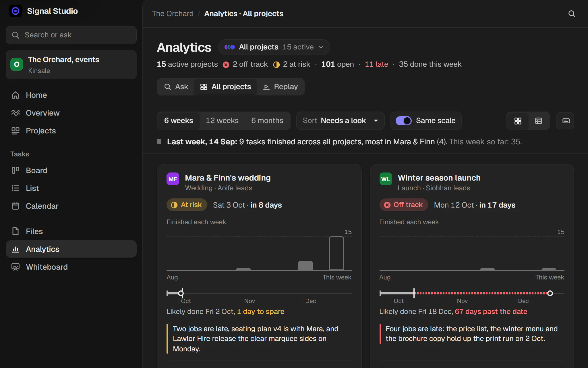This screenshot has height=368, width=588.
Task: Click the Signal Studio logo icon
Action: pyautogui.click(x=16, y=11)
